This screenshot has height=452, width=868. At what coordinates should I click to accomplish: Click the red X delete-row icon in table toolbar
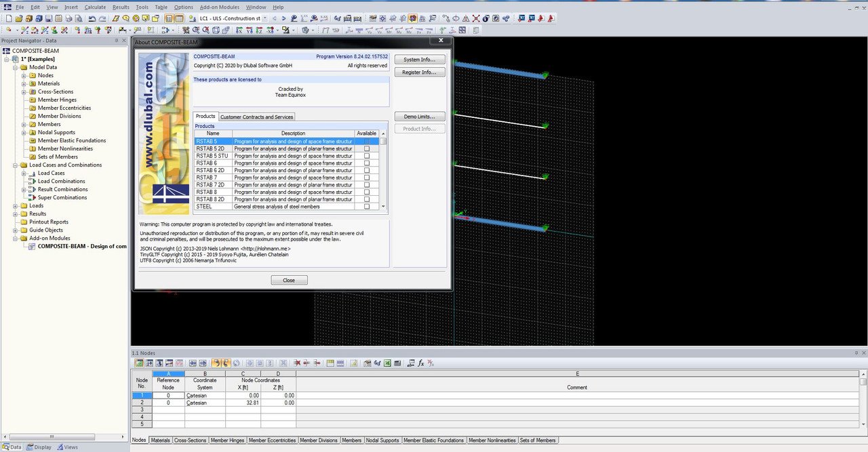tap(296, 363)
